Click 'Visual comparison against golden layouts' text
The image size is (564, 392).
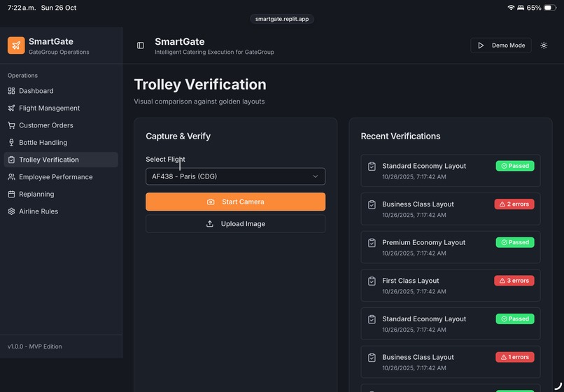199,101
